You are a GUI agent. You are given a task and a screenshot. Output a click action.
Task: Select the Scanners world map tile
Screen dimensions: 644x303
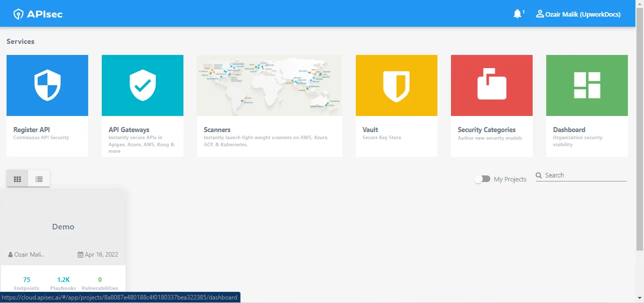click(x=269, y=85)
